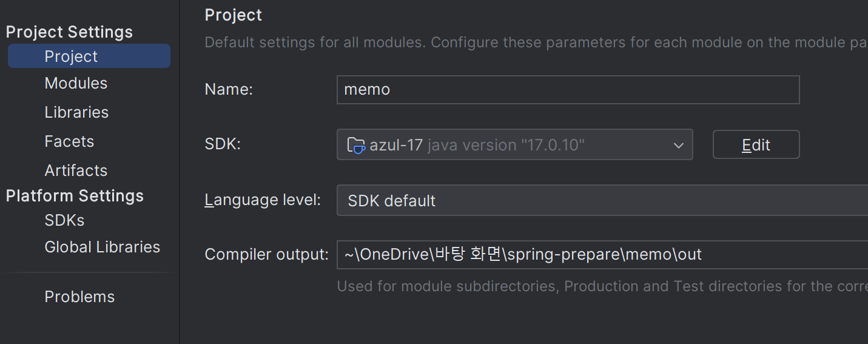Click the Compiler output label
868x344 pixels.
267,254
